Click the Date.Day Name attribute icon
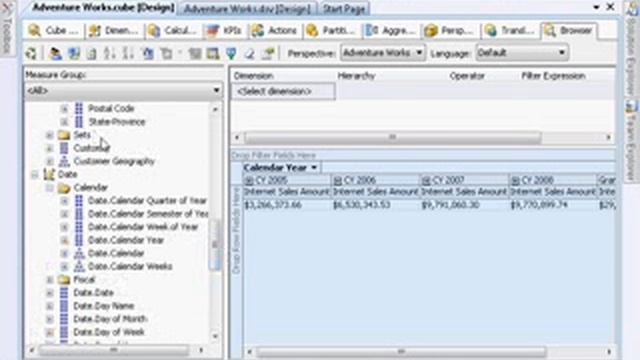Image resolution: width=640 pixels, height=360 pixels. pos(64,306)
